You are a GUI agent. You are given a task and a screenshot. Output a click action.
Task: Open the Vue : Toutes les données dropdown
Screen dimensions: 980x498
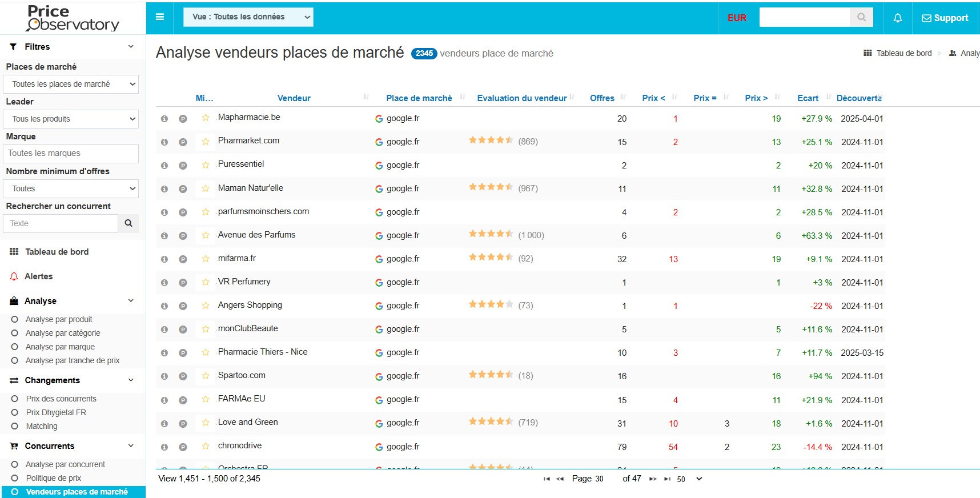[248, 17]
